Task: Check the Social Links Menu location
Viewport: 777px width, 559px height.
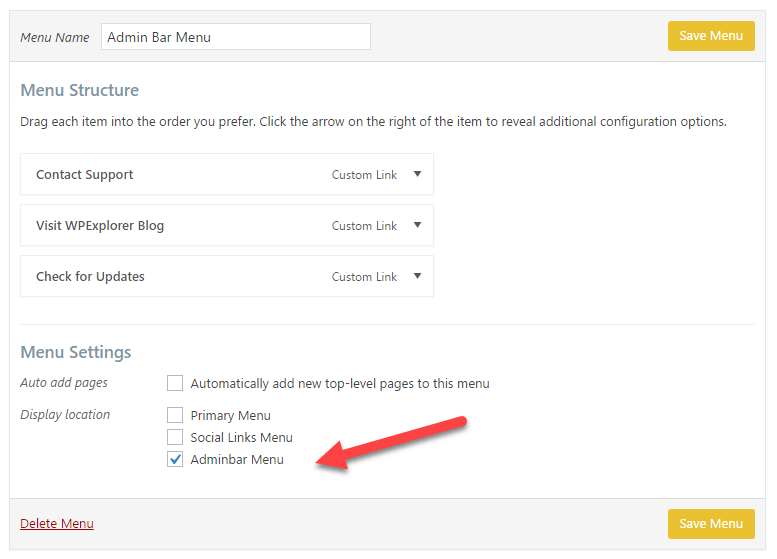Action: (x=175, y=437)
